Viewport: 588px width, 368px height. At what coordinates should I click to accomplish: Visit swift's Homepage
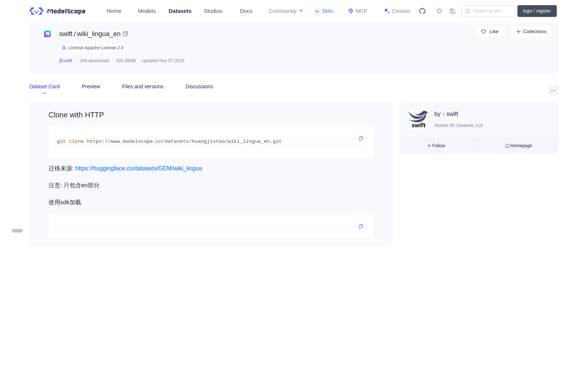click(519, 146)
